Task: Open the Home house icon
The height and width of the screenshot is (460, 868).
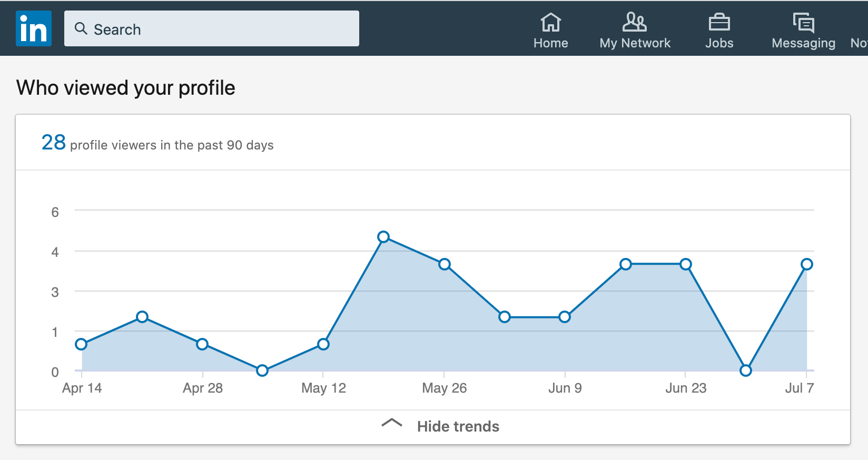Action: coord(551,22)
